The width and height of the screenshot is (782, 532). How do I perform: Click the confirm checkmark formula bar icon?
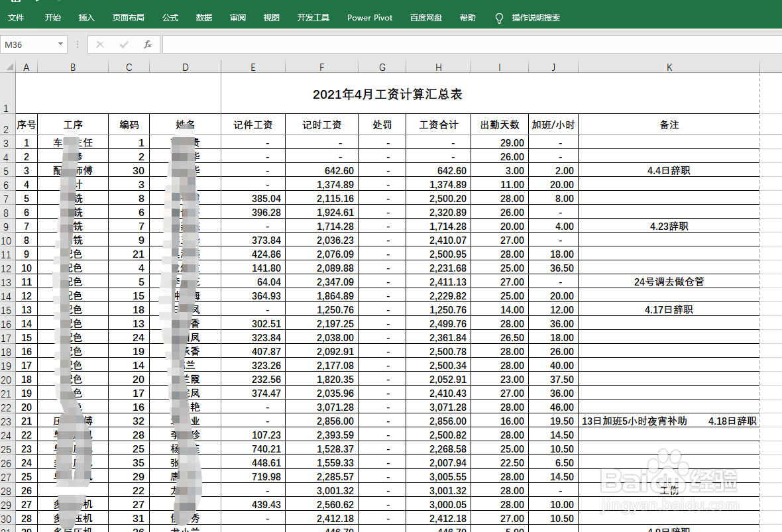pyautogui.click(x=124, y=44)
